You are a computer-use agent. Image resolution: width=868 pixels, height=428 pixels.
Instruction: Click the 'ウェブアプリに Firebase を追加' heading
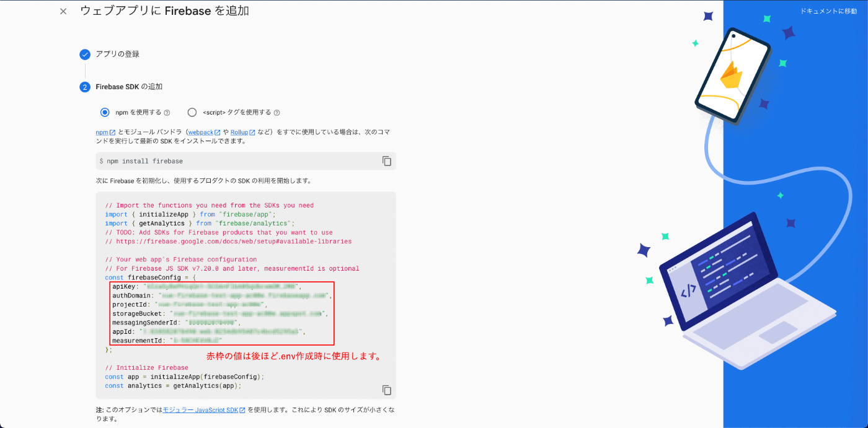(x=164, y=11)
